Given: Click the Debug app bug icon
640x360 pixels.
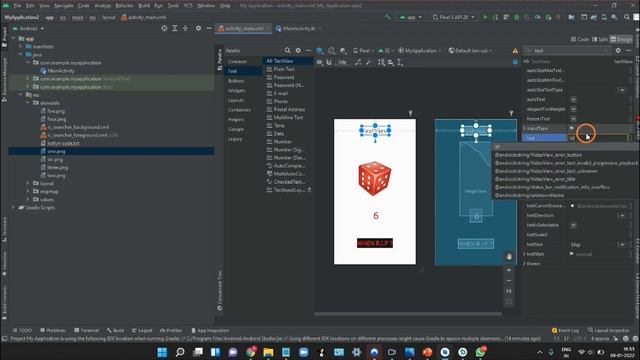Looking at the screenshot, I should pos(517,17).
